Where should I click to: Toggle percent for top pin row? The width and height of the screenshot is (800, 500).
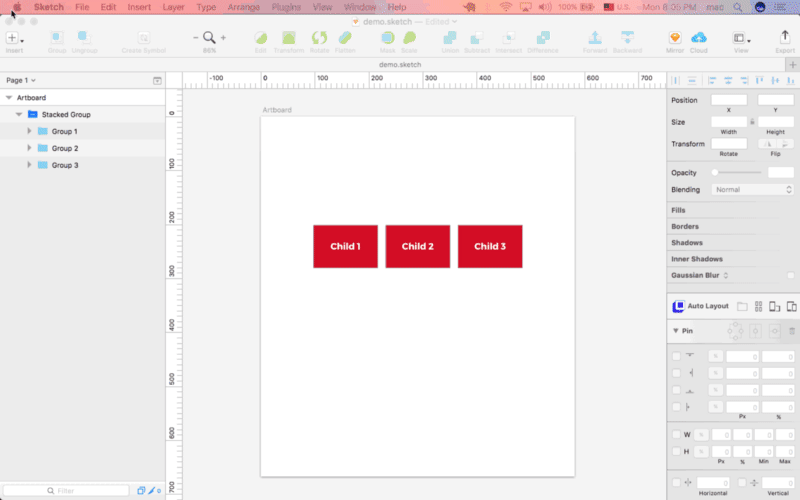tap(715, 356)
